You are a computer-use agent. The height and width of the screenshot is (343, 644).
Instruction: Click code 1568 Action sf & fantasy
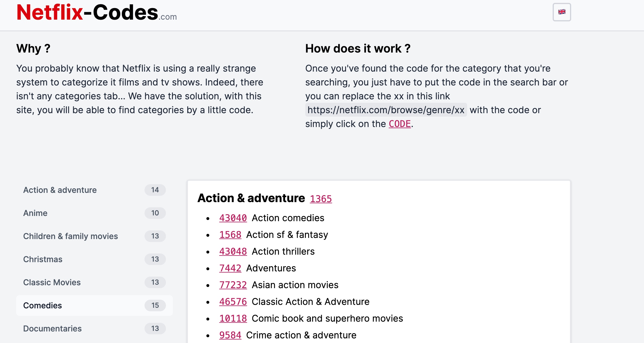click(x=230, y=235)
